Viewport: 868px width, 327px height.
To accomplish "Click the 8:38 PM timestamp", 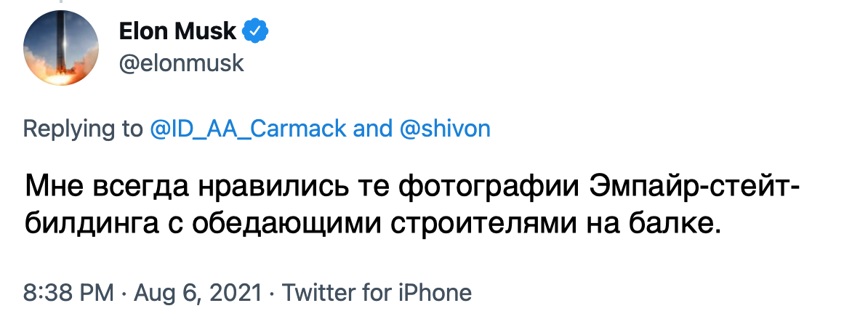I will point(68,292).
